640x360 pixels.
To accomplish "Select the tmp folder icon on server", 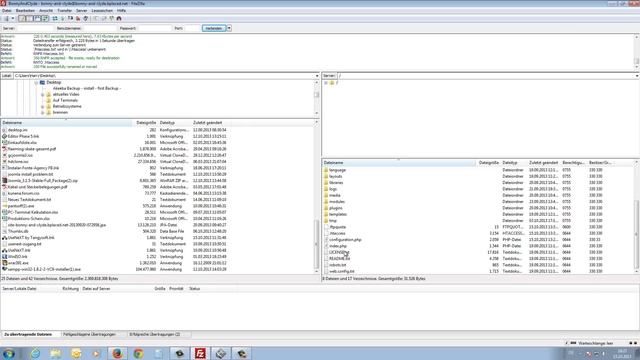I will click(x=326, y=221).
